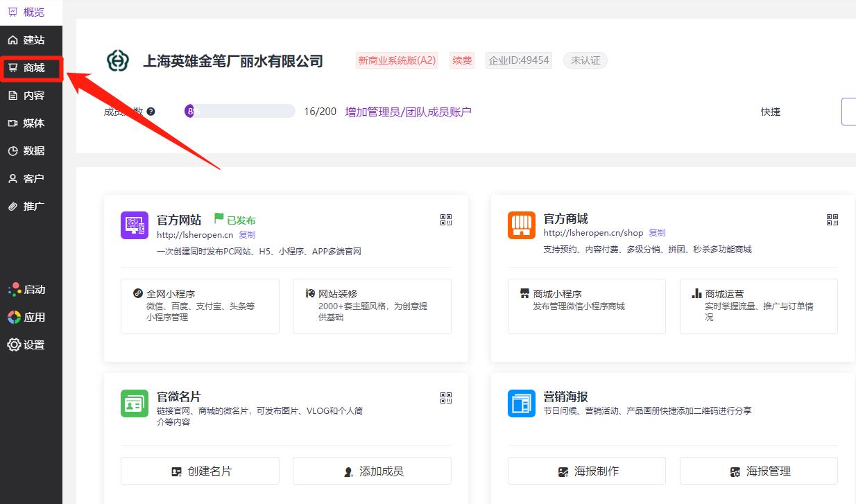Click the QR code icon on 官方网站 card

coord(446,219)
